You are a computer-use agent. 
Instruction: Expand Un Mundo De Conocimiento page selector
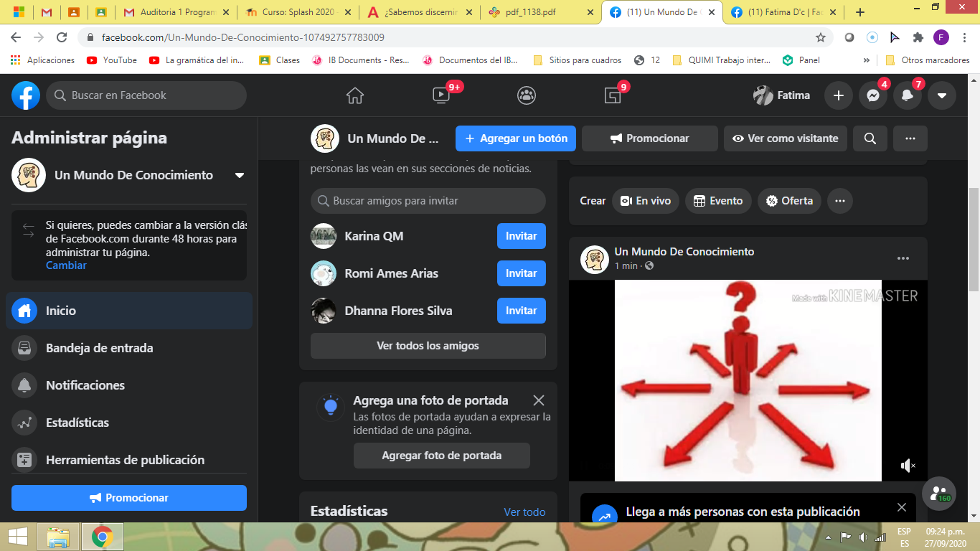point(240,175)
